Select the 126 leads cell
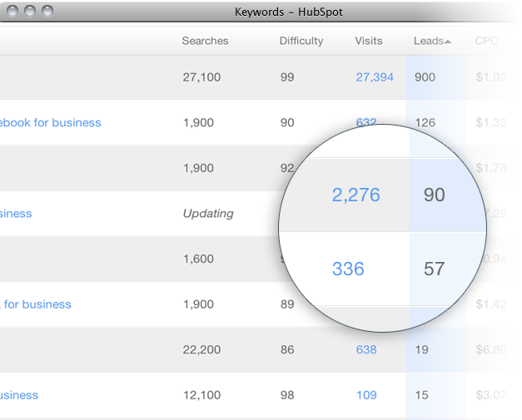522x420 pixels. pos(425,123)
